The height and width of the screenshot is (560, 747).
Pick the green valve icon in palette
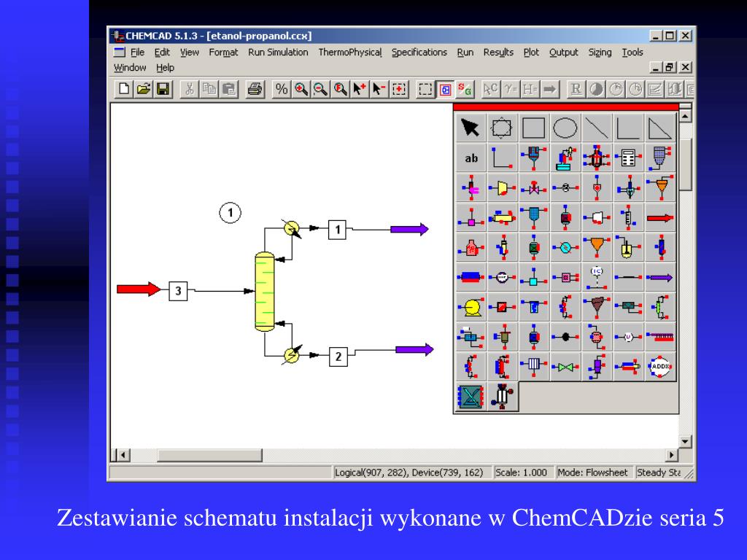565,367
